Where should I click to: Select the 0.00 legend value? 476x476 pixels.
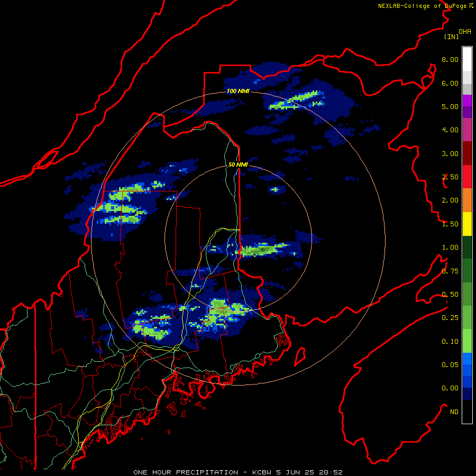click(450, 388)
